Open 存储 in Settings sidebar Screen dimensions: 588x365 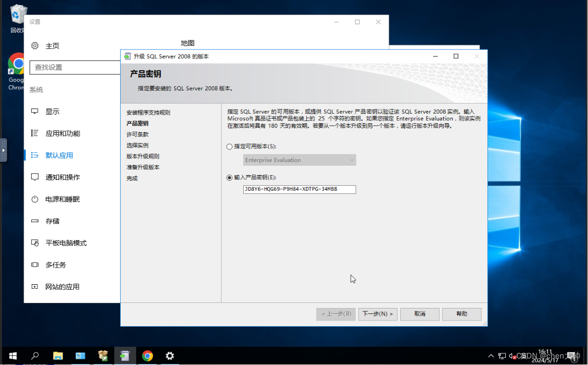(52, 221)
